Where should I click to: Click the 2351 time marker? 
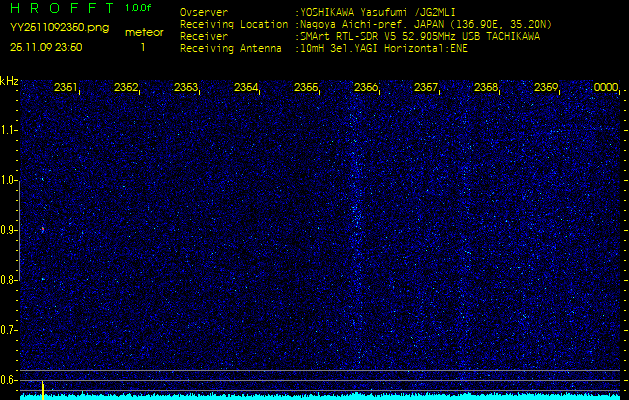click(x=66, y=88)
